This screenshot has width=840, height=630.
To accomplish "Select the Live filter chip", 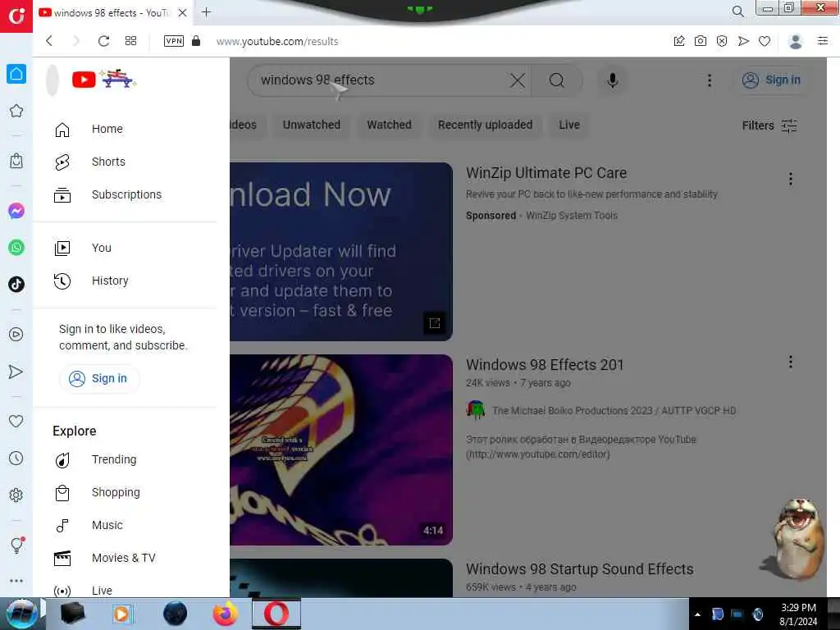I will [x=569, y=125].
